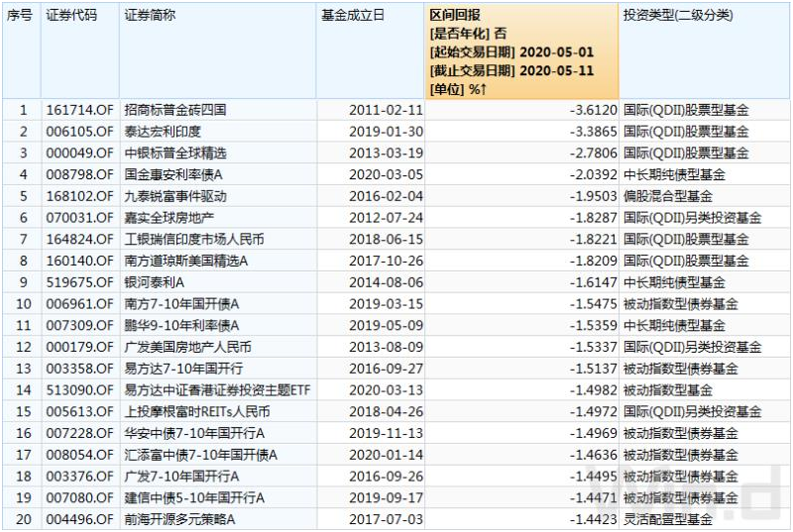This screenshot has width=793, height=532.
Task: Select 灵活配置型基金 type cell
Action: pos(667,519)
